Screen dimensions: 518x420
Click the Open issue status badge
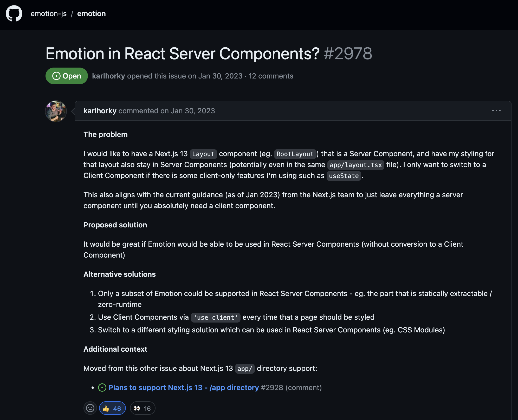[67, 76]
